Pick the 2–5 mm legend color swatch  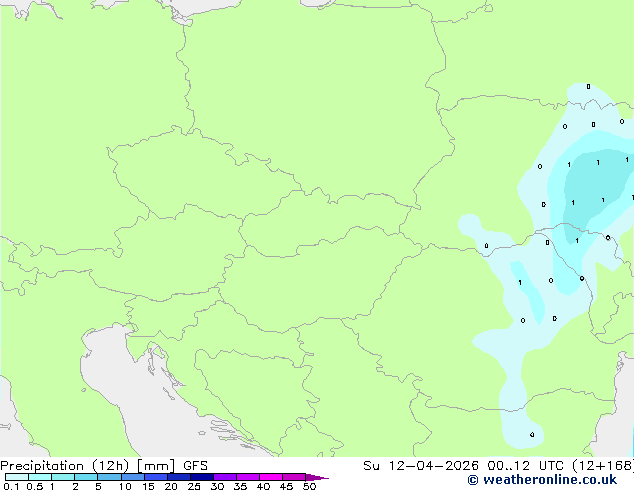(x=86, y=477)
